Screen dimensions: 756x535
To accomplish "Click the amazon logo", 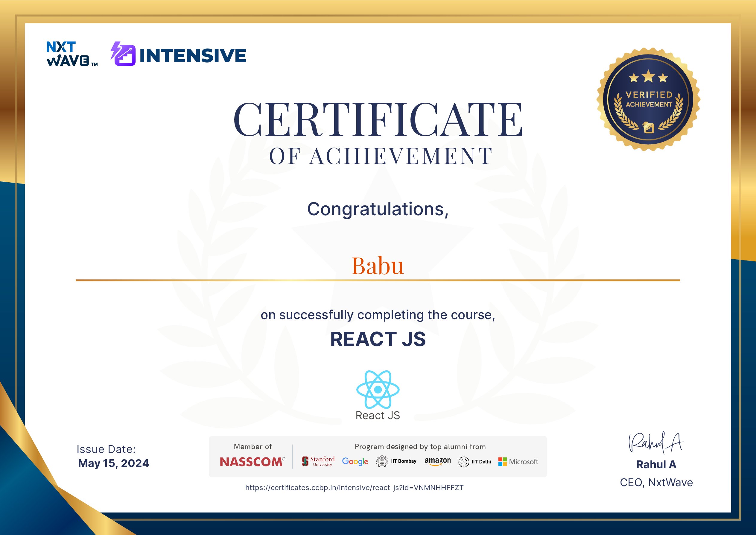I will pyautogui.click(x=438, y=462).
